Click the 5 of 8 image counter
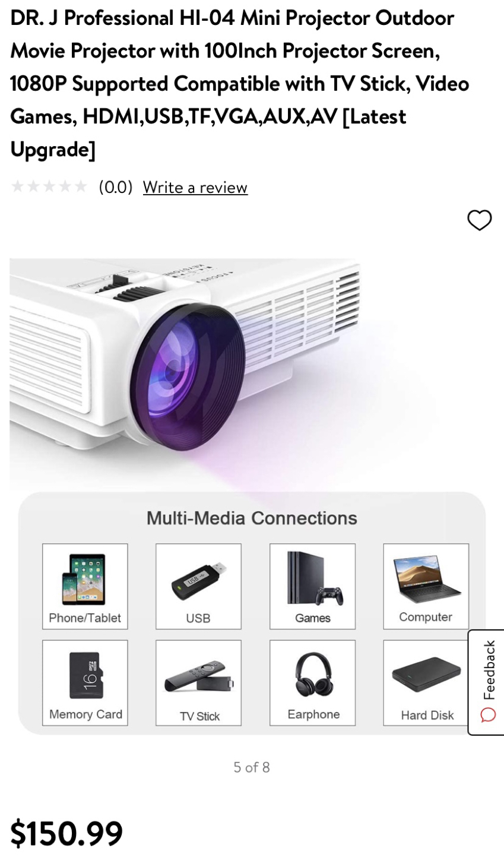The width and height of the screenshot is (504, 855). pyautogui.click(x=252, y=767)
